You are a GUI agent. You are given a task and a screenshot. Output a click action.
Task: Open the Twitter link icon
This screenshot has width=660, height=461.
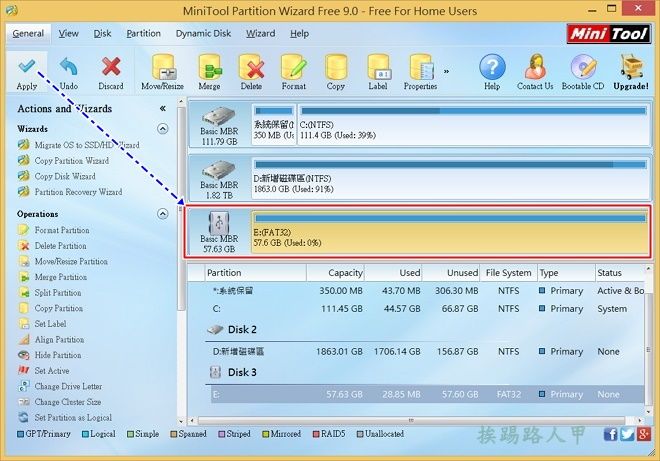click(627, 434)
